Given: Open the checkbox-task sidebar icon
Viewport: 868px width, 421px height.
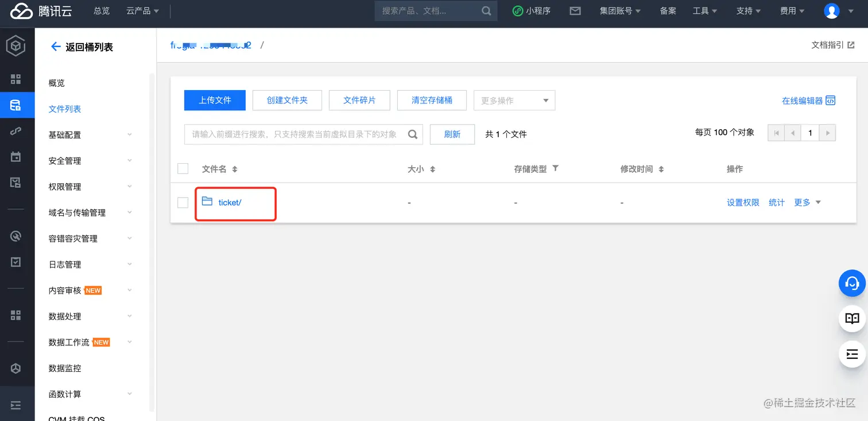Looking at the screenshot, I should point(16,262).
